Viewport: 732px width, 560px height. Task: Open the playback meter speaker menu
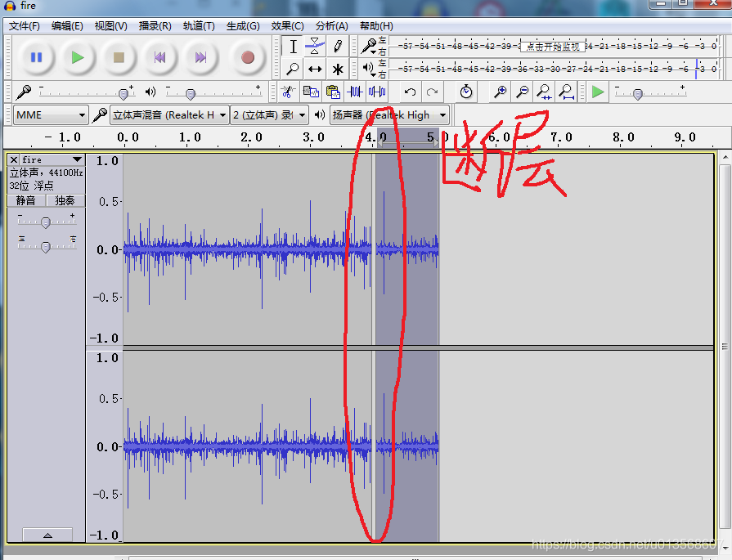[x=369, y=69]
